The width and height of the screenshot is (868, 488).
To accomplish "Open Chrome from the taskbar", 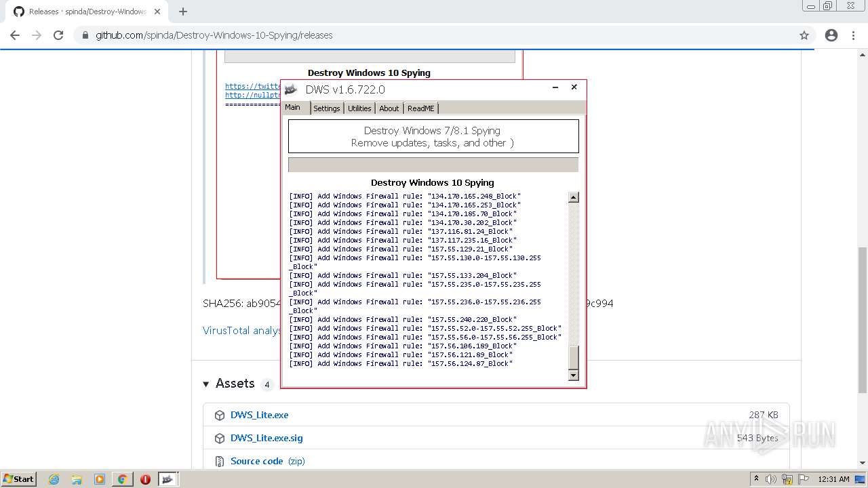I will (x=123, y=479).
